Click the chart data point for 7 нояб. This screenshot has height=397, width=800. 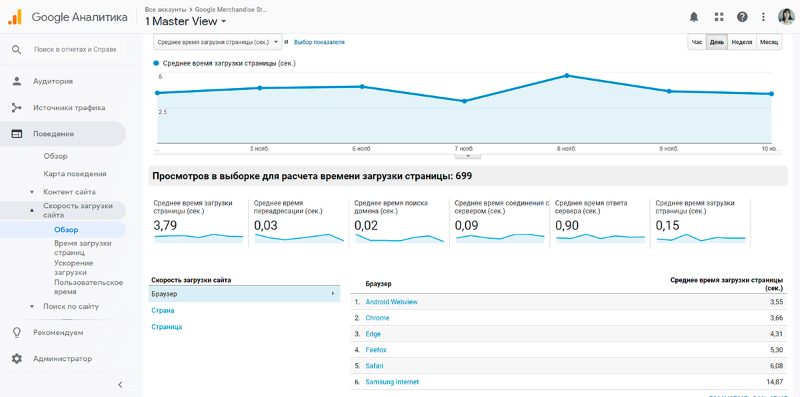click(464, 101)
